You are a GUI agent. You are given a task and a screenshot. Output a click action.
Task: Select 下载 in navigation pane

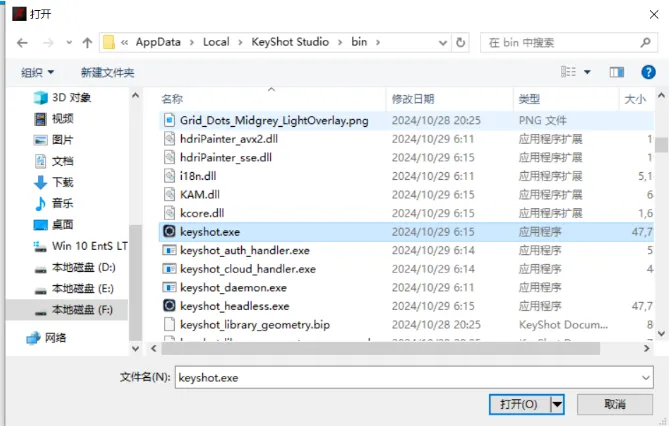[x=54, y=182]
